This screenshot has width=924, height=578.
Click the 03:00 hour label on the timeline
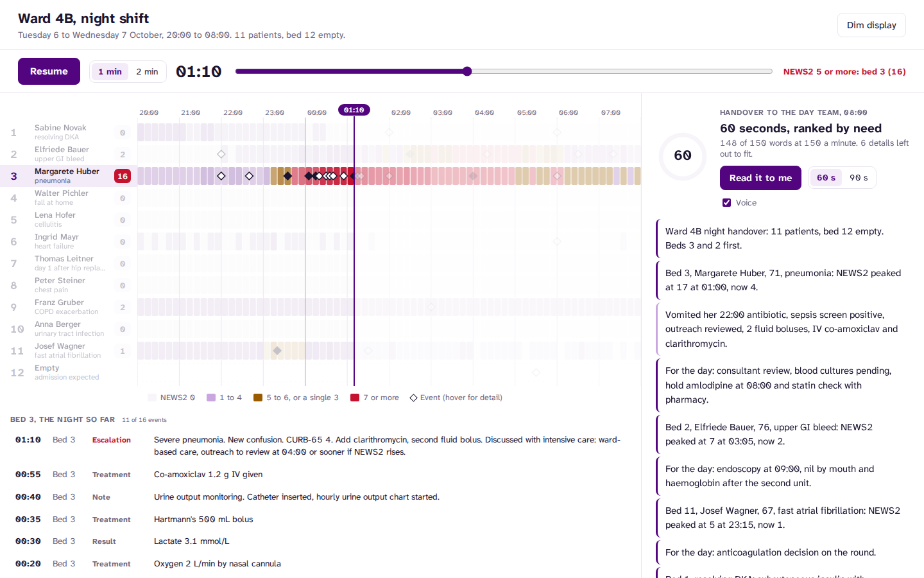[x=443, y=113]
